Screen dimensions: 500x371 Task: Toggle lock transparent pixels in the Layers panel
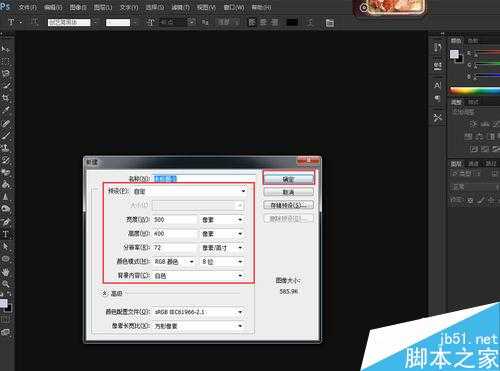[x=470, y=200]
